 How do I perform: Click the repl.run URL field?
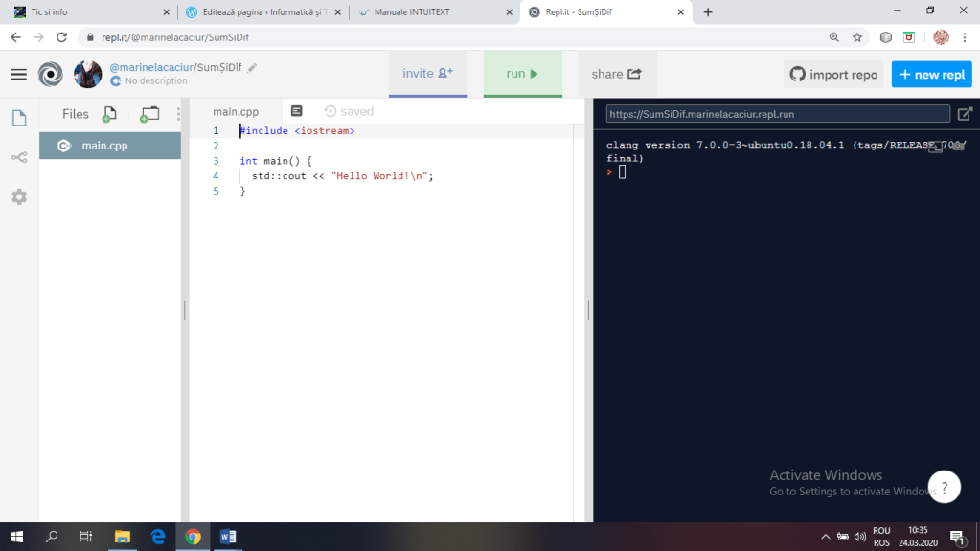pyautogui.click(x=777, y=114)
